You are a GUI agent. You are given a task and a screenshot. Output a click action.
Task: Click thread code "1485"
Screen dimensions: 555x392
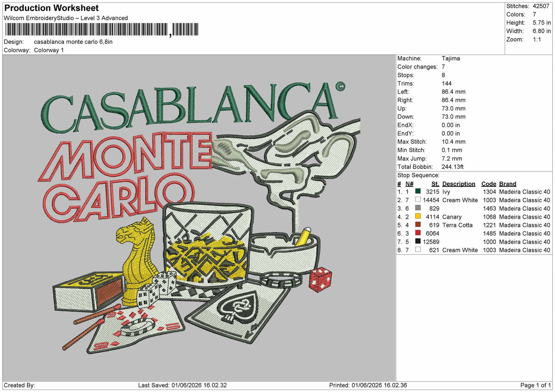coord(489,233)
